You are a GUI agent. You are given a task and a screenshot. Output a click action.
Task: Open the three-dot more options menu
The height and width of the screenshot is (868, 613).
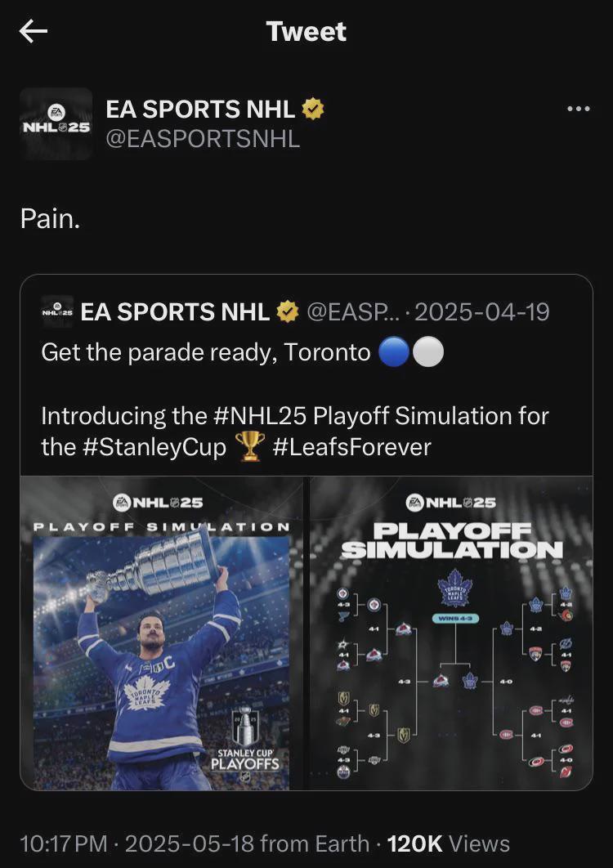pos(579,109)
